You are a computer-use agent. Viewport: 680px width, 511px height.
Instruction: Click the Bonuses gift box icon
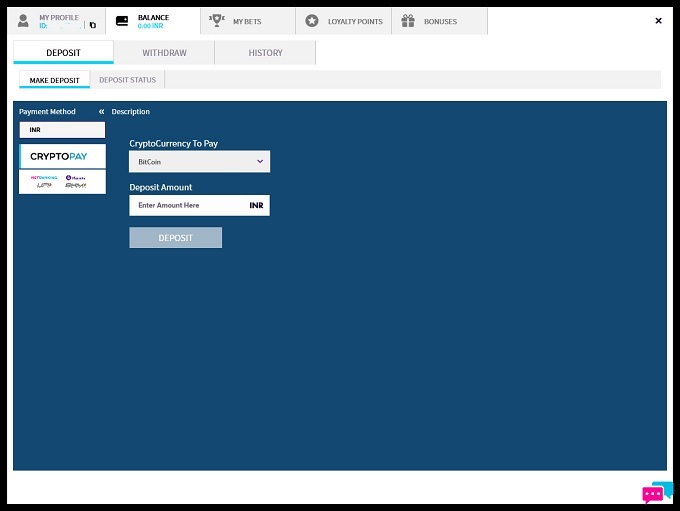pos(408,21)
